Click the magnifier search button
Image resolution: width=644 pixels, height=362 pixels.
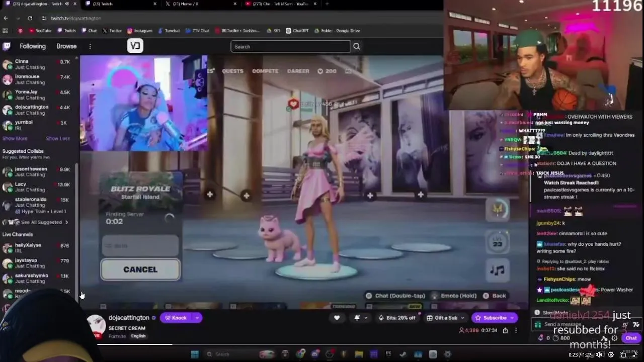[357, 46]
